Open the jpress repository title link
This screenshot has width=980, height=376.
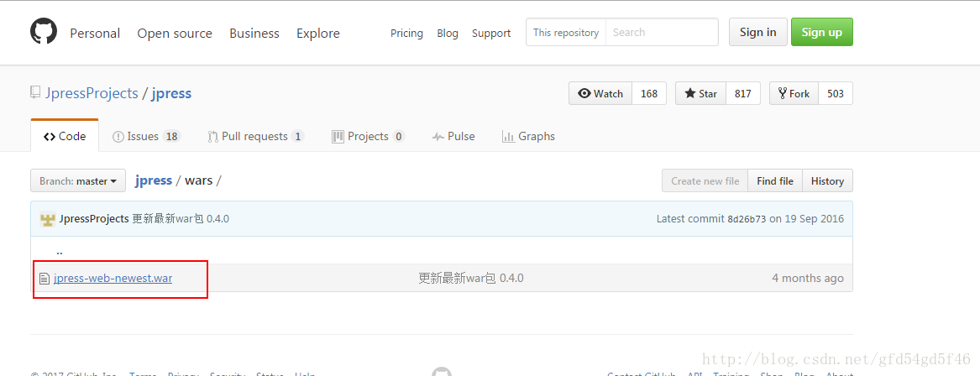(x=171, y=93)
